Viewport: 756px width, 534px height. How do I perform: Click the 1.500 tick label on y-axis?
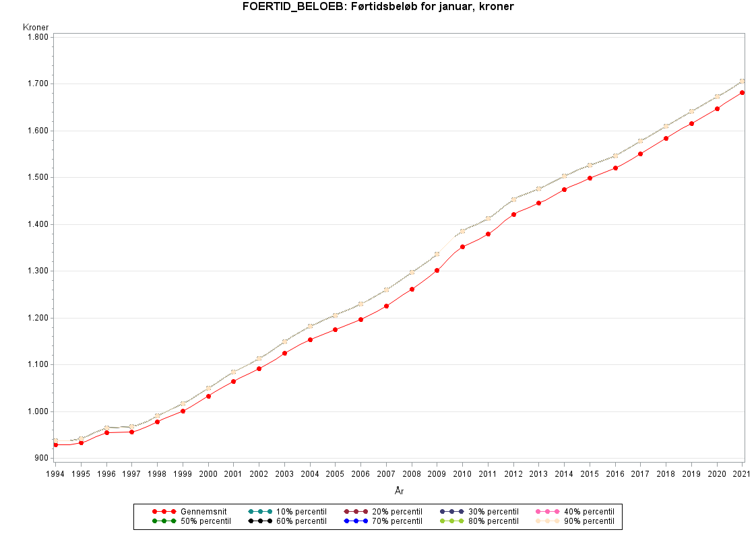coord(36,178)
